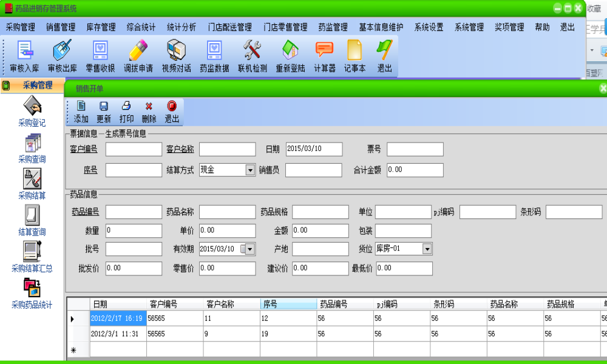Open the 计算器 icon
The image size is (607, 364).
tap(324, 56)
